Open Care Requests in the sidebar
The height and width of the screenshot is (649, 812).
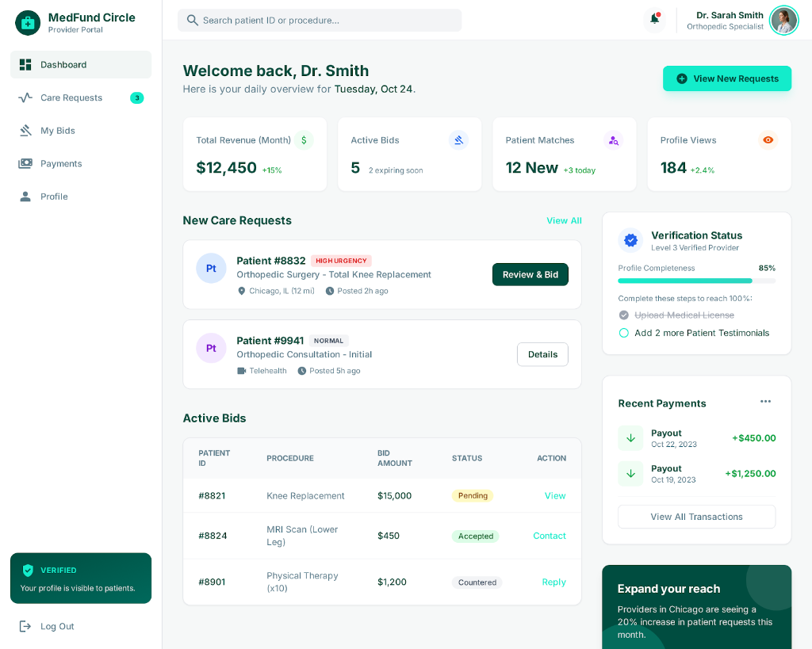(71, 98)
